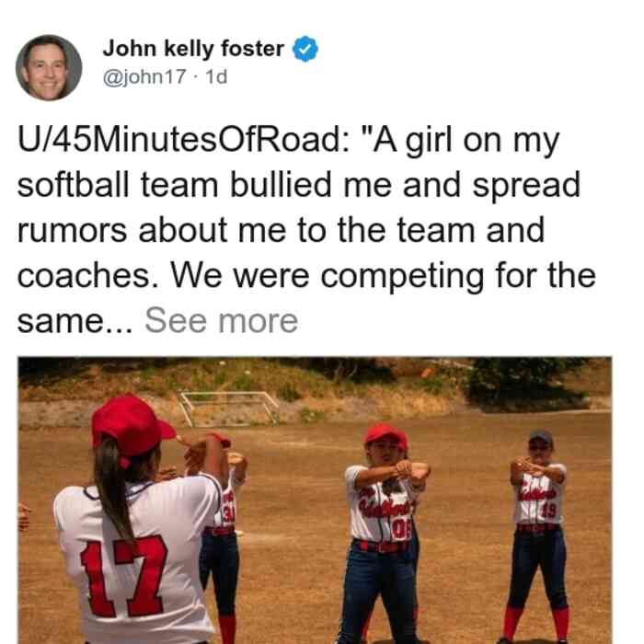Click the blue verified badge
Screen dimensions: 644x644
click(x=305, y=49)
